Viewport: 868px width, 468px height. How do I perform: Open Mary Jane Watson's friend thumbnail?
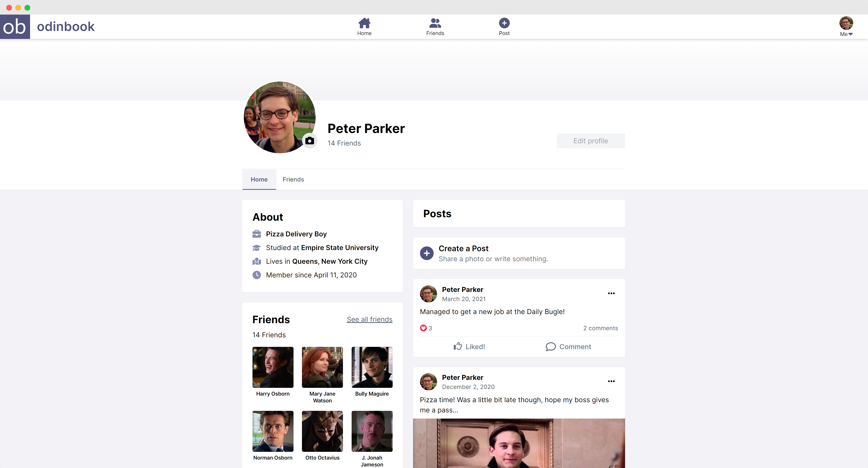(x=322, y=367)
